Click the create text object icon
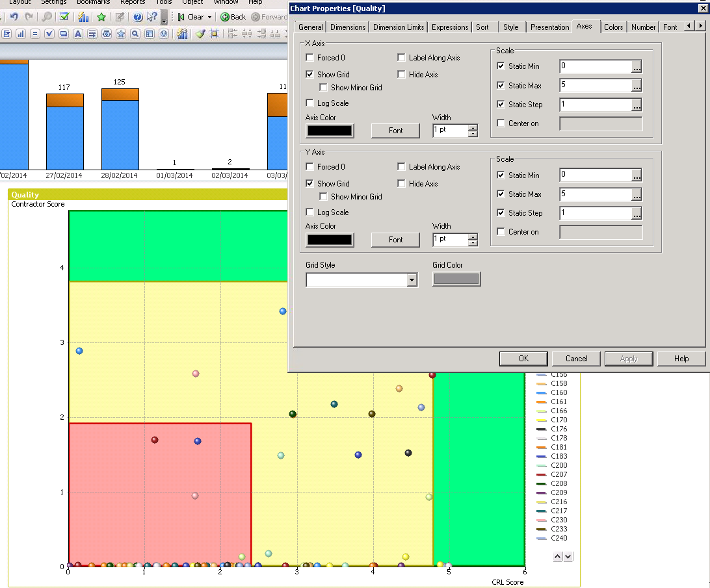 [x=78, y=34]
